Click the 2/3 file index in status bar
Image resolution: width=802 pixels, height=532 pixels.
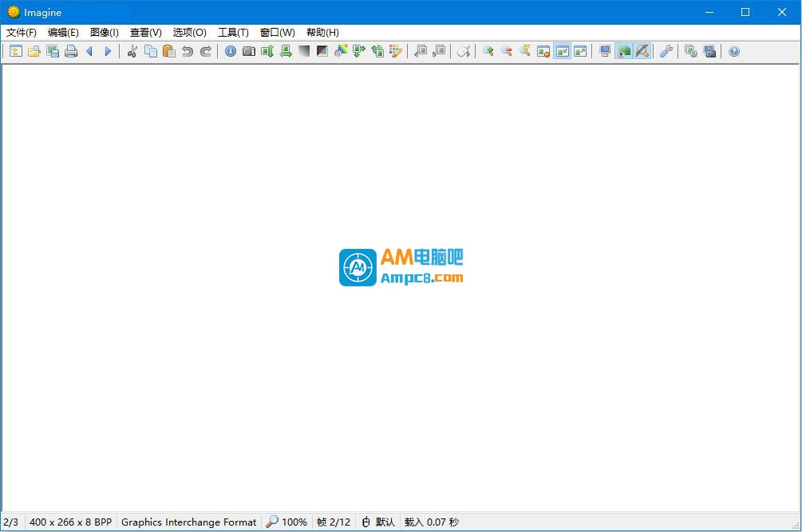[x=10, y=522]
